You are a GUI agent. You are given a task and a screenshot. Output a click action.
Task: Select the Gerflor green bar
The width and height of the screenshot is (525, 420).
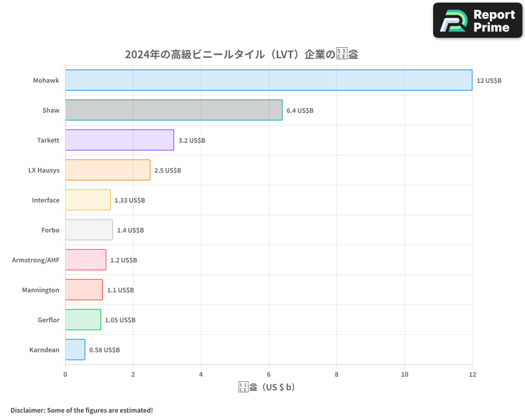82,320
